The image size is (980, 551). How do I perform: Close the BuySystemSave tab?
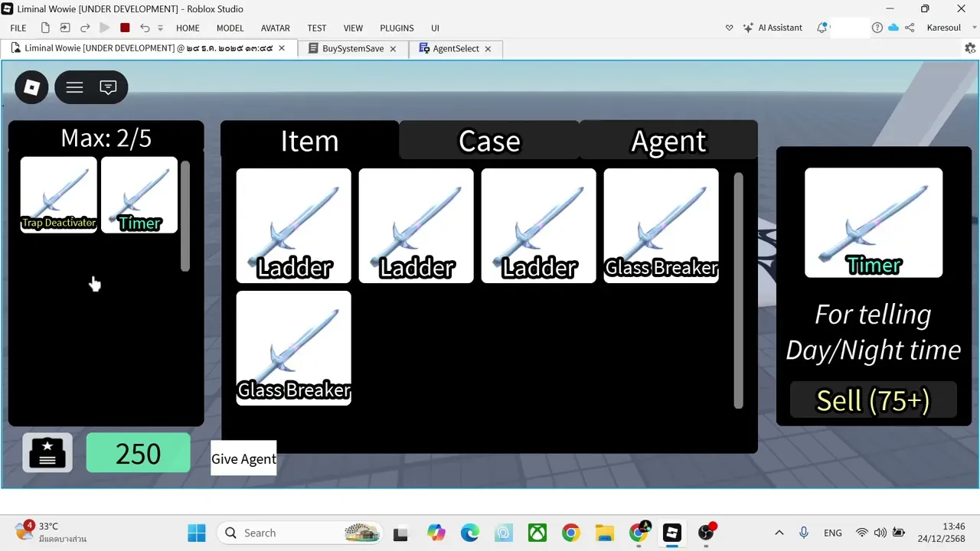pyautogui.click(x=393, y=48)
